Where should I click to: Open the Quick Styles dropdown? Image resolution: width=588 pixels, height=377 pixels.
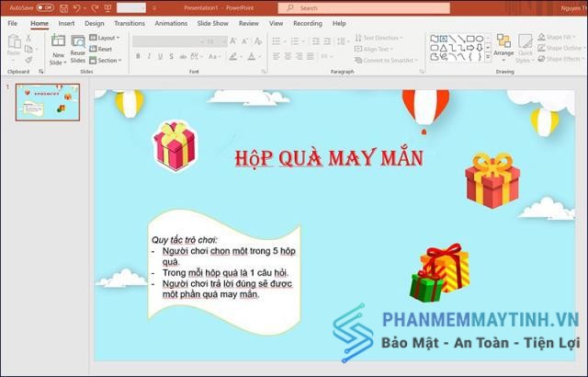[x=525, y=48]
